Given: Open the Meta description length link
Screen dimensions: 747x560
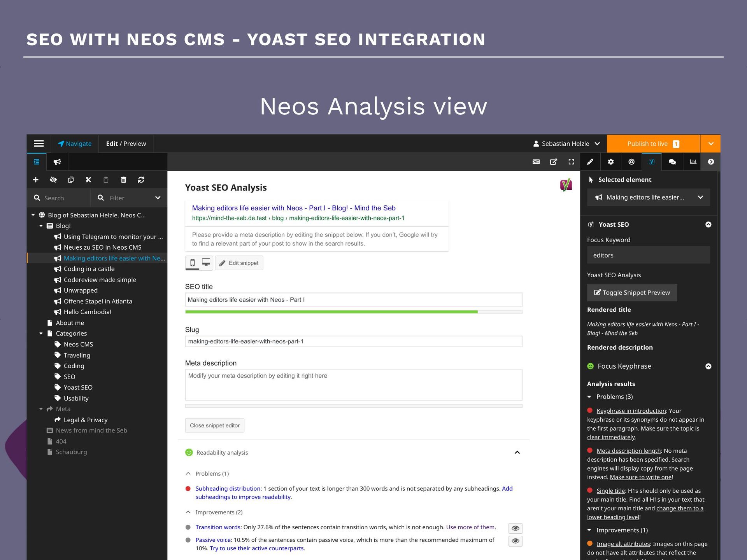Looking at the screenshot, I should pyautogui.click(x=628, y=451).
